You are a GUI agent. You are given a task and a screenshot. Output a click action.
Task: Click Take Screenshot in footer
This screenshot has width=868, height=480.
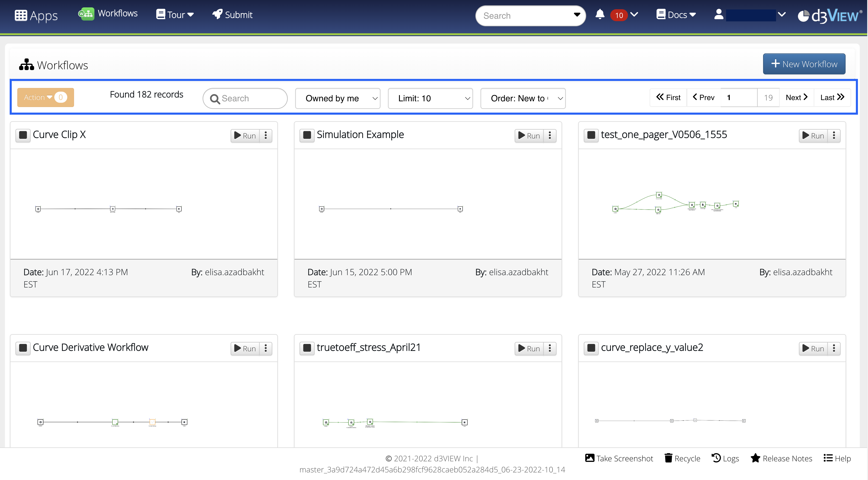click(619, 458)
